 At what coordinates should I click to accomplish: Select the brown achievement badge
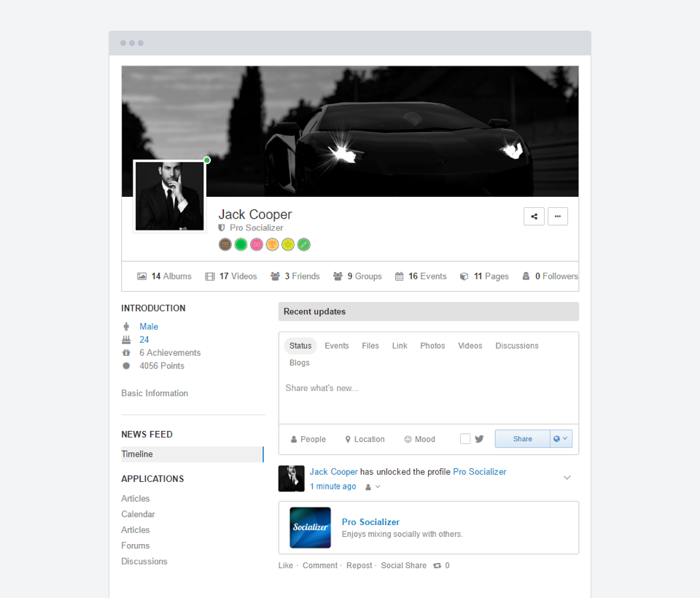point(225,244)
